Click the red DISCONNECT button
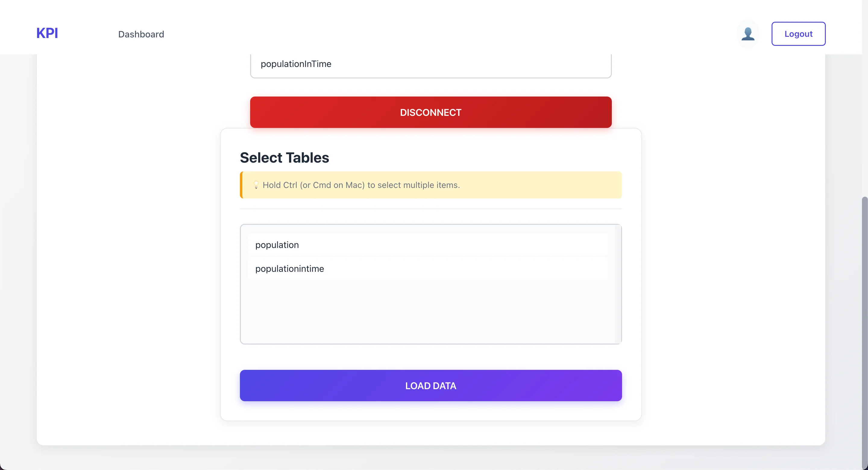868x470 pixels. 431,112
